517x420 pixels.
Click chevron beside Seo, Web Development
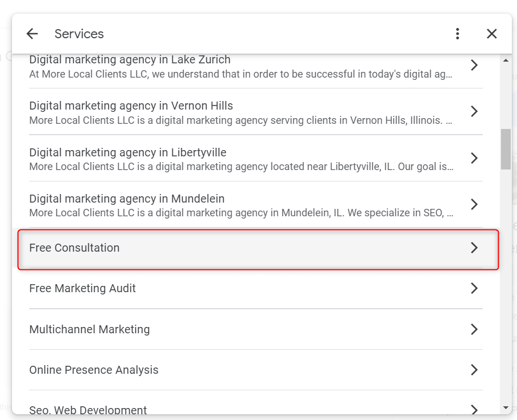tap(474, 410)
